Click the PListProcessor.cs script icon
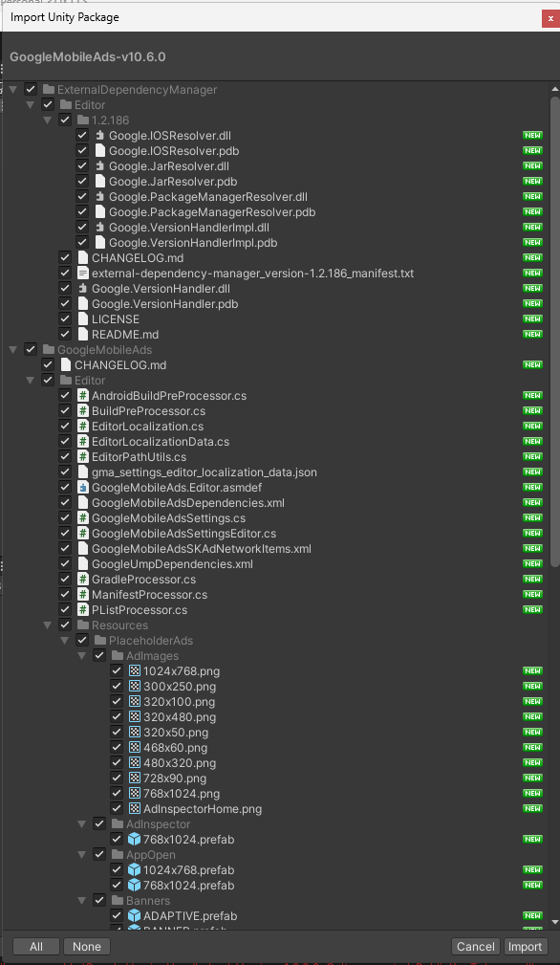Viewport: 560px width, 965px height. coord(83,610)
